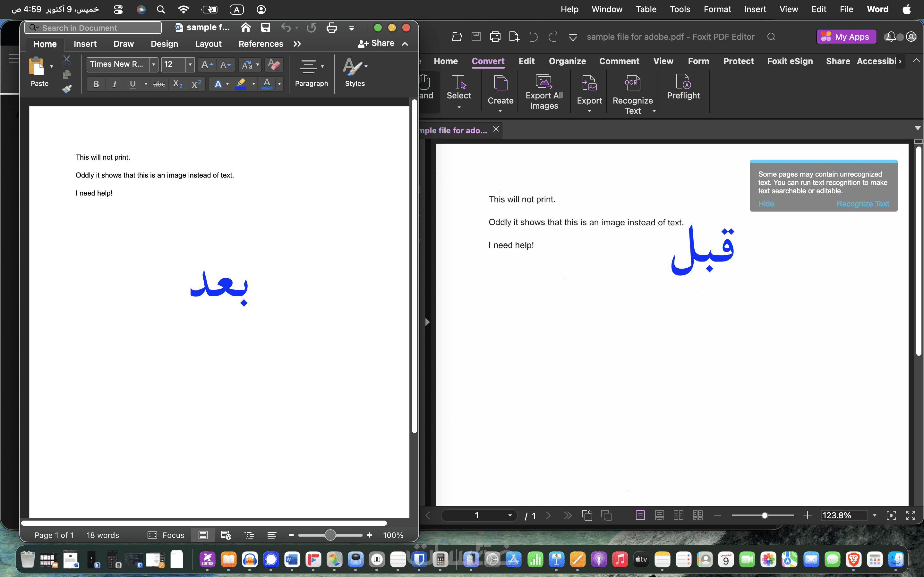Screen dimensions: 924x577
Task: Open the References tab in Word
Action: (x=261, y=44)
